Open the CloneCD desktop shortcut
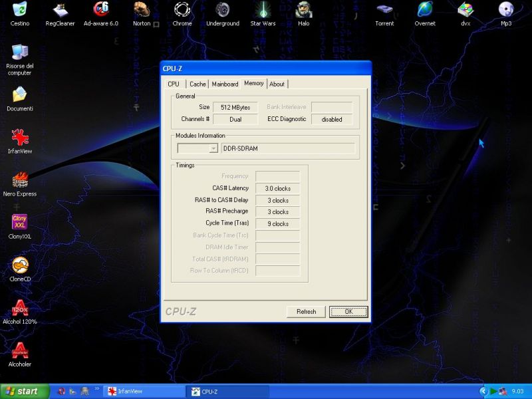The height and width of the screenshot is (399, 532). [x=20, y=269]
